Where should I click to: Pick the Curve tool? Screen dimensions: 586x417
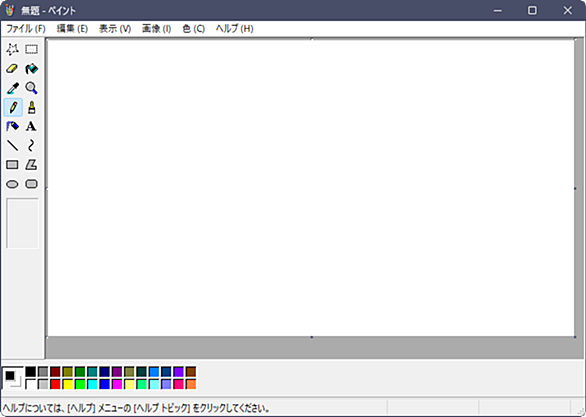[x=31, y=146]
